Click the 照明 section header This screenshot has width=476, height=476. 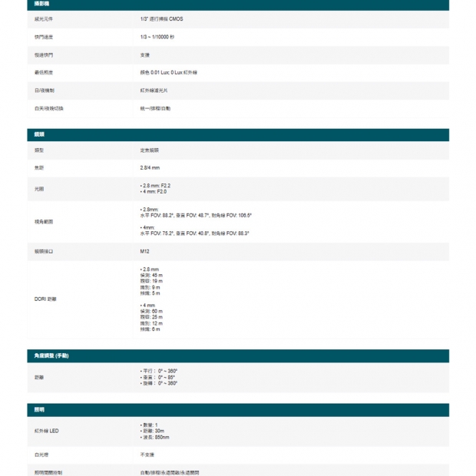39,410
